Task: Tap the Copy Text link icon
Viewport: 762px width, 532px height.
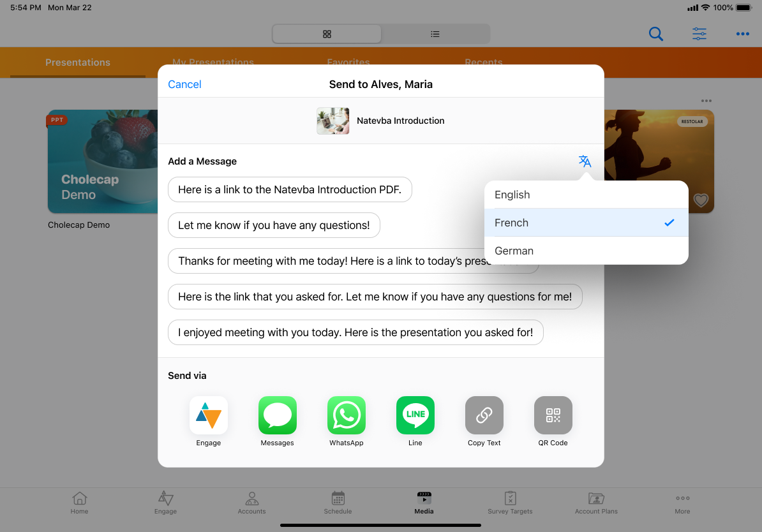Action: pyautogui.click(x=484, y=415)
